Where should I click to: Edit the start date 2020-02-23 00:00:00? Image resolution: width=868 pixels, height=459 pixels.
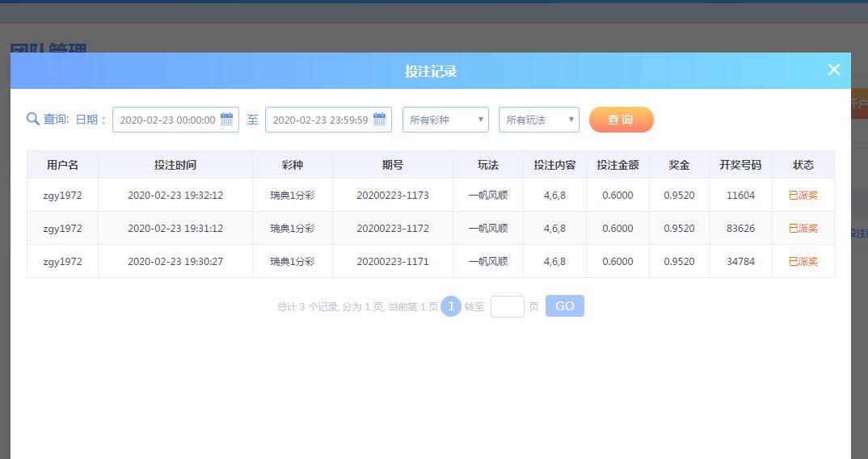click(175, 120)
